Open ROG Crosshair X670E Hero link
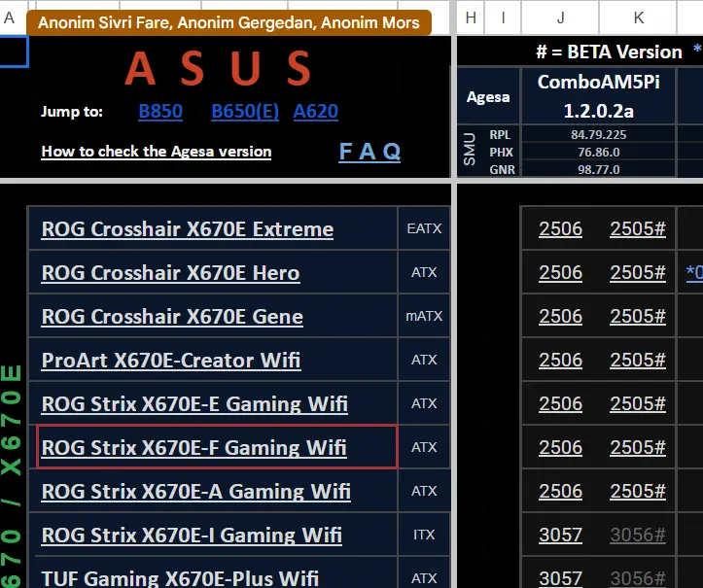This screenshot has height=588, width=703. (x=170, y=272)
